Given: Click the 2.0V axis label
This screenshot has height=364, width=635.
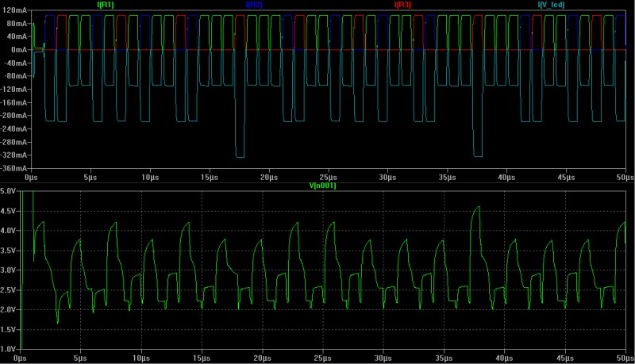Looking at the screenshot, I should pyautogui.click(x=8, y=310).
